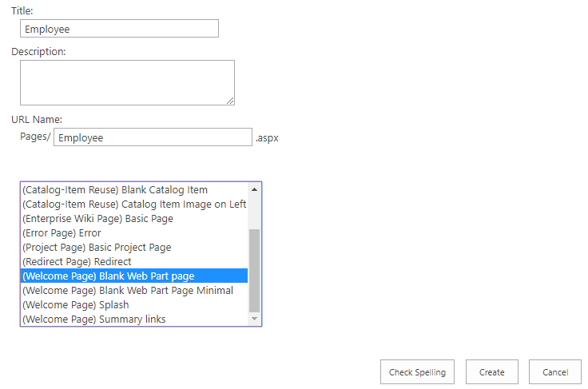Pick the Basic Project Page layout
Viewport: 588px width, 389px height.
click(97, 248)
